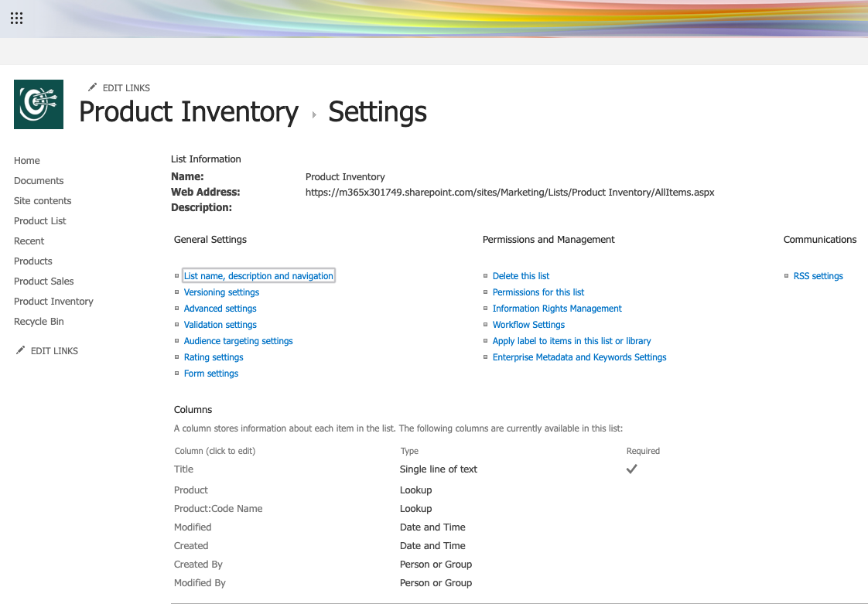Viewport: 868px width, 604px height.
Task: Open Validation settings link
Action: (220, 325)
